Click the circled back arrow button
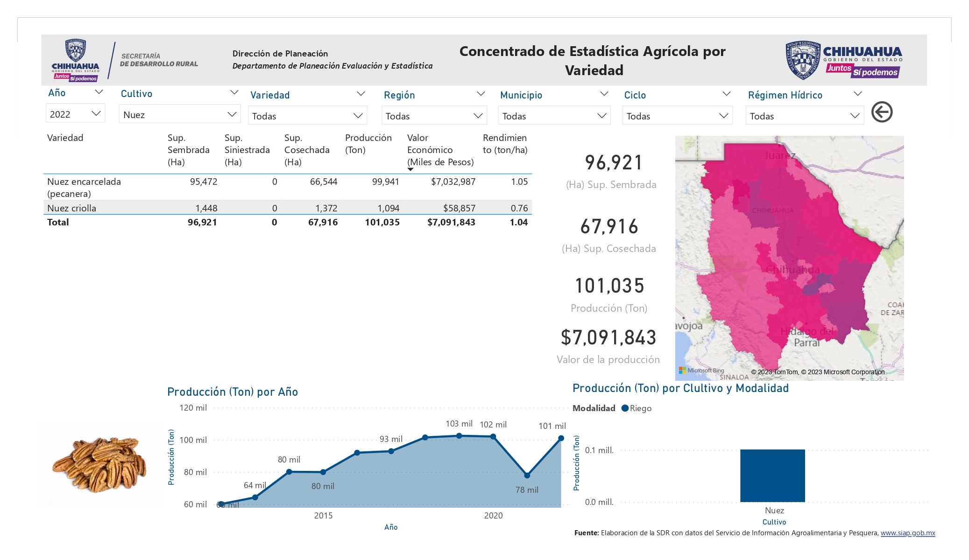 [x=882, y=112]
